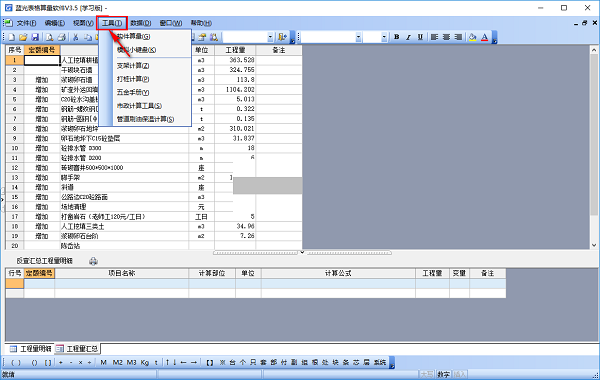Image resolution: width=600 pixels, height=380 pixels.
Task: Click the Save floppy disk icon
Action: [x=35, y=37]
